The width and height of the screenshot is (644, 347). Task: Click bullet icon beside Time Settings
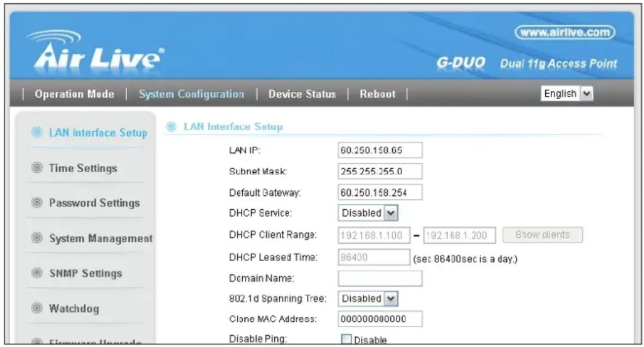tap(37, 167)
